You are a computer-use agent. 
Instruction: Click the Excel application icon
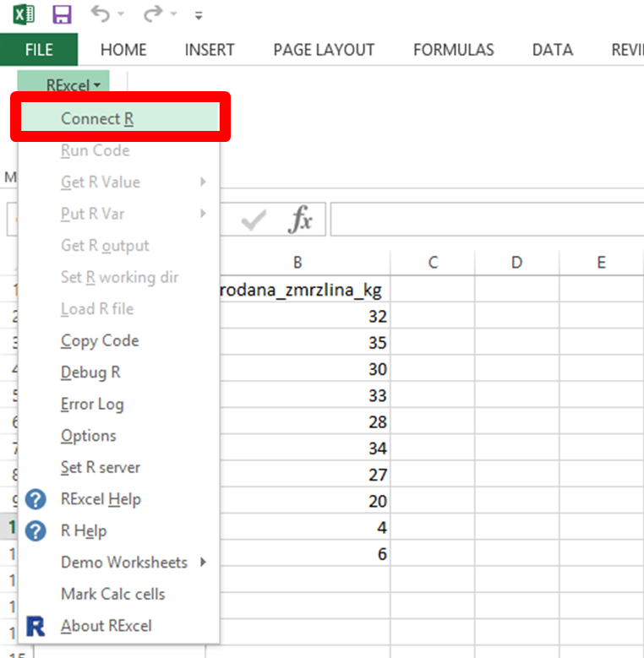(x=24, y=15)
